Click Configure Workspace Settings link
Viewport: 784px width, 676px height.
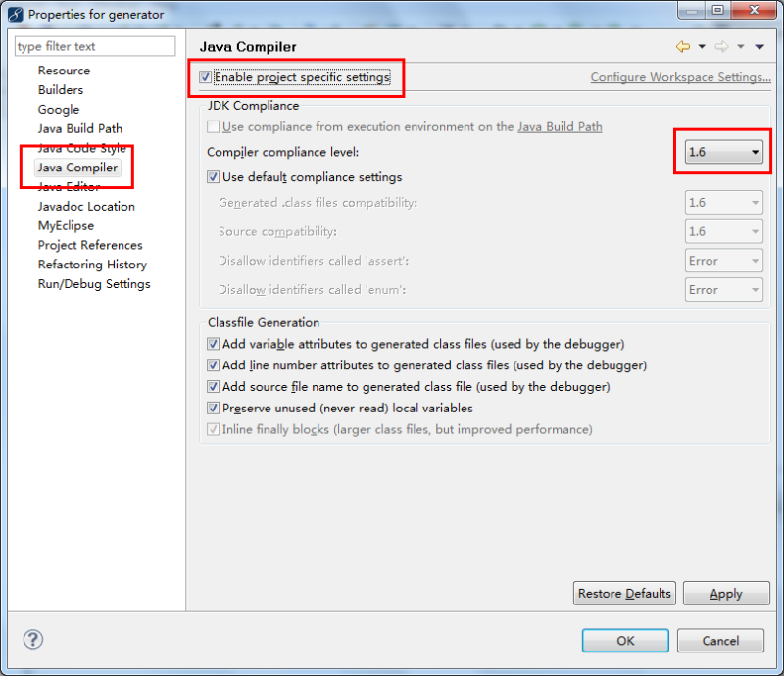(x=680, y=77)
